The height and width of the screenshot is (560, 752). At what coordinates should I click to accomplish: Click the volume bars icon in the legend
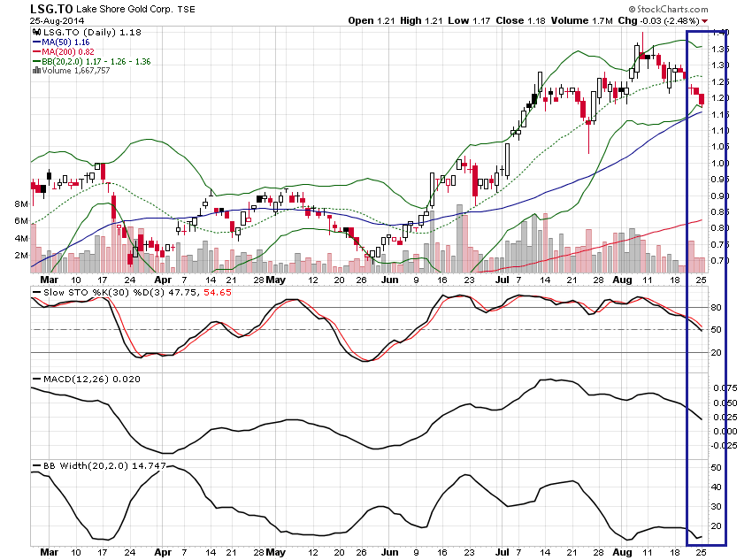[x=36, y=71]
